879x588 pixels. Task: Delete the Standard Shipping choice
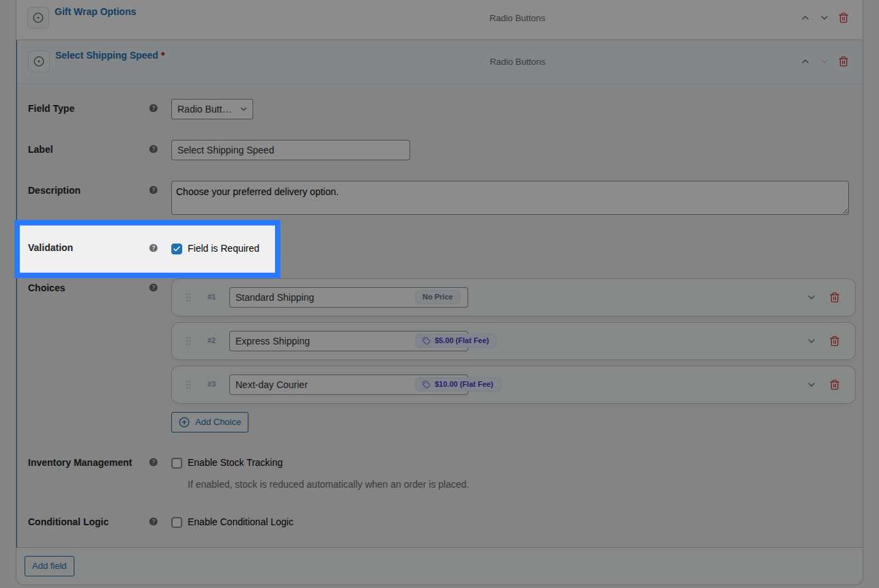(835, 297)
